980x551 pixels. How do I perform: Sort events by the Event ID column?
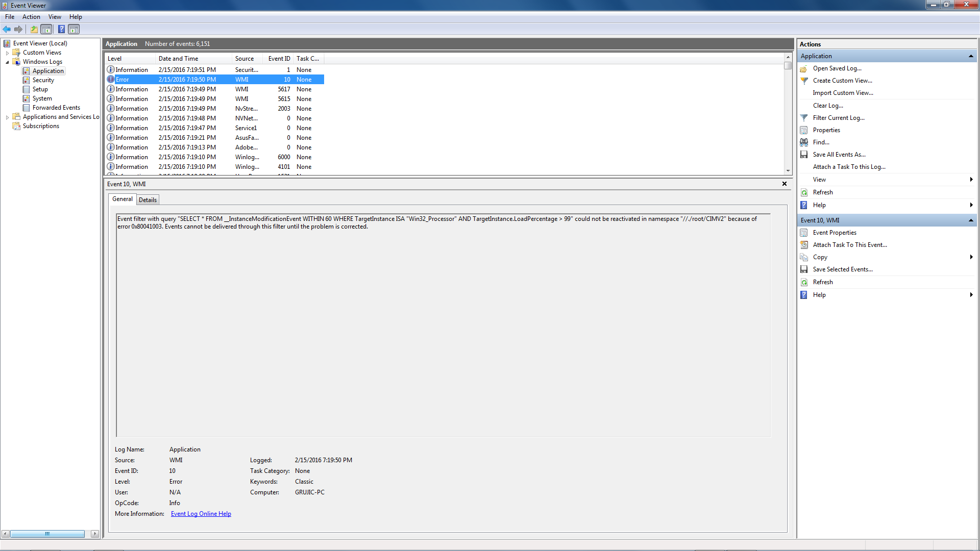click(279, 59)
